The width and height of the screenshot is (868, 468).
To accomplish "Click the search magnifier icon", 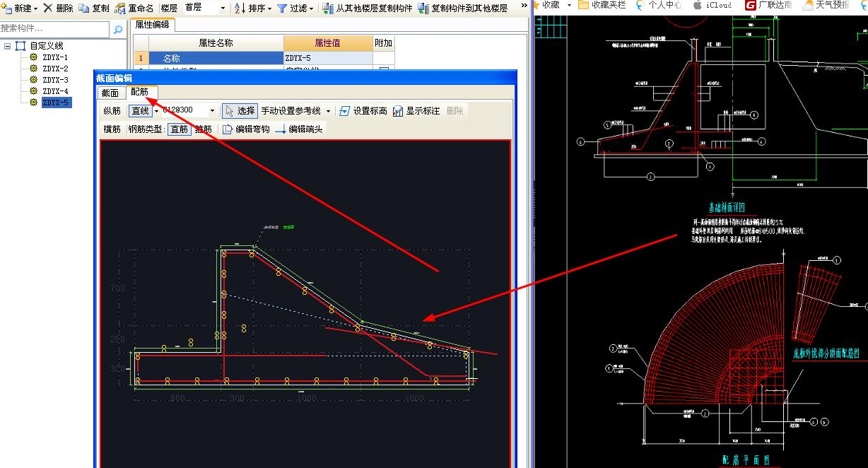I will tap(118, 30).
